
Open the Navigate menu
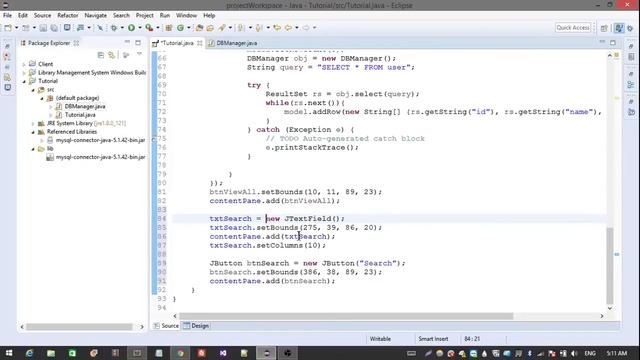(96, 15)
